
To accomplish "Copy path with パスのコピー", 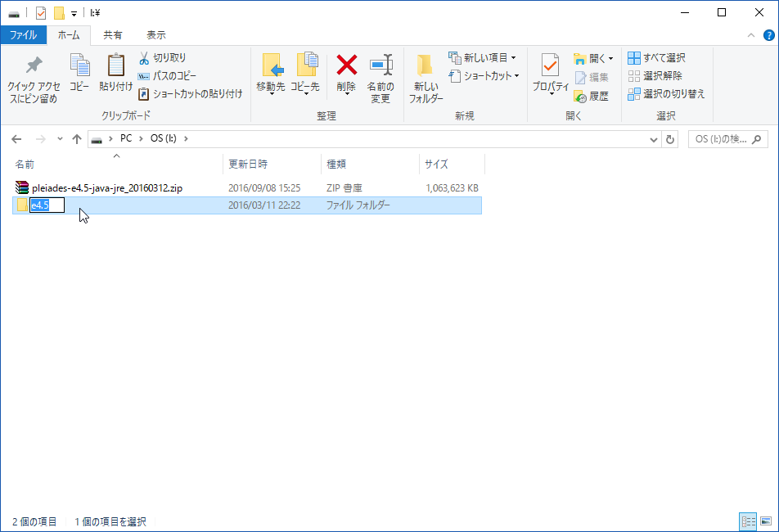I will [x=167, y=76].
